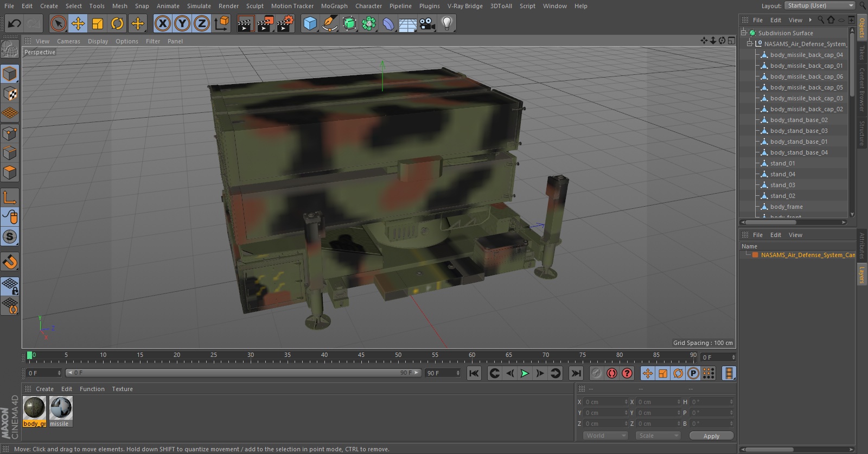Switch to Texture mode icon
868x454 pixels.
tap(10, 94)
